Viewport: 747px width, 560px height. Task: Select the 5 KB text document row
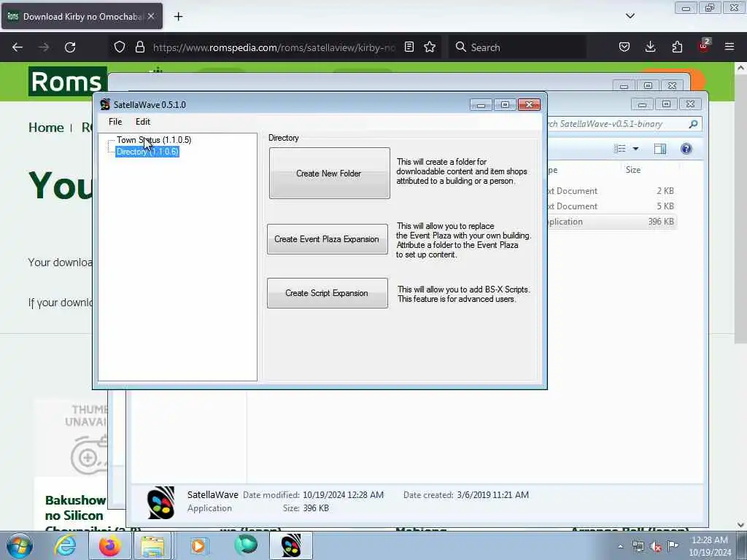612,206
